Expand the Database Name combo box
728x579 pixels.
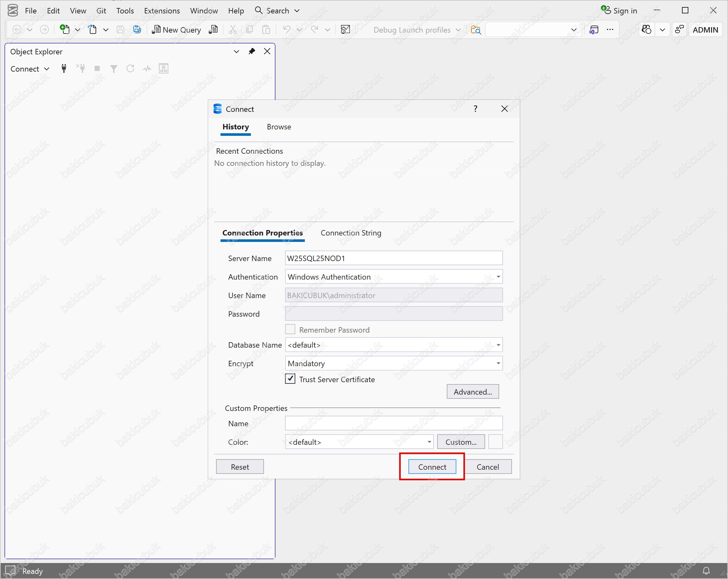(498, 345)
